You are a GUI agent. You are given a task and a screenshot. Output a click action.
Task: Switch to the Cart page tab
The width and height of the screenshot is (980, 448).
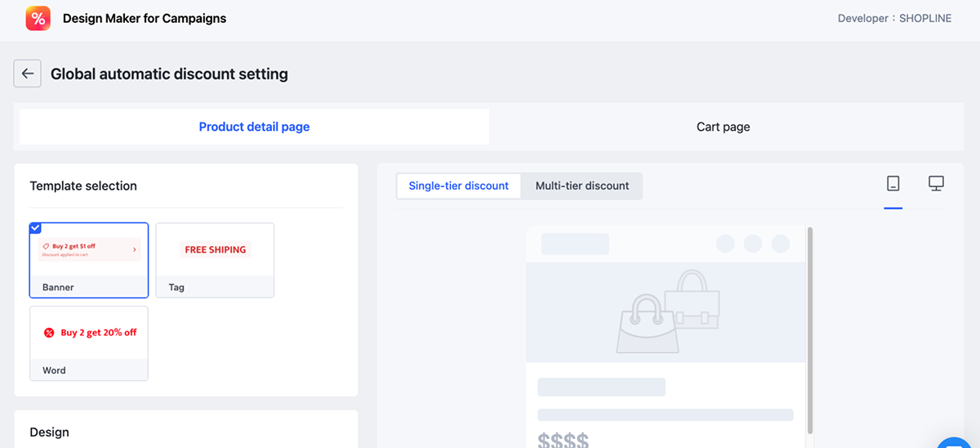(x=723, y=127)
